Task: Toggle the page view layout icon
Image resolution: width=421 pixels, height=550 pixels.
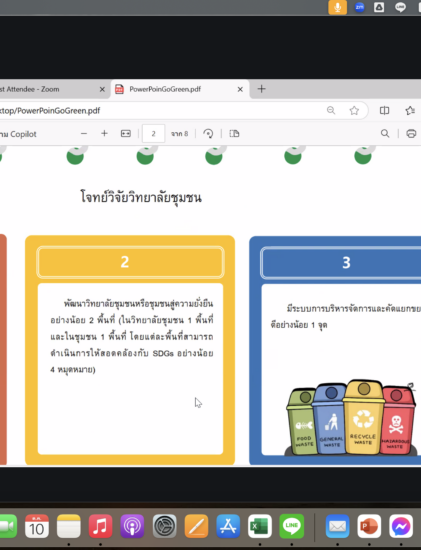Action: (x=234, y=134)
